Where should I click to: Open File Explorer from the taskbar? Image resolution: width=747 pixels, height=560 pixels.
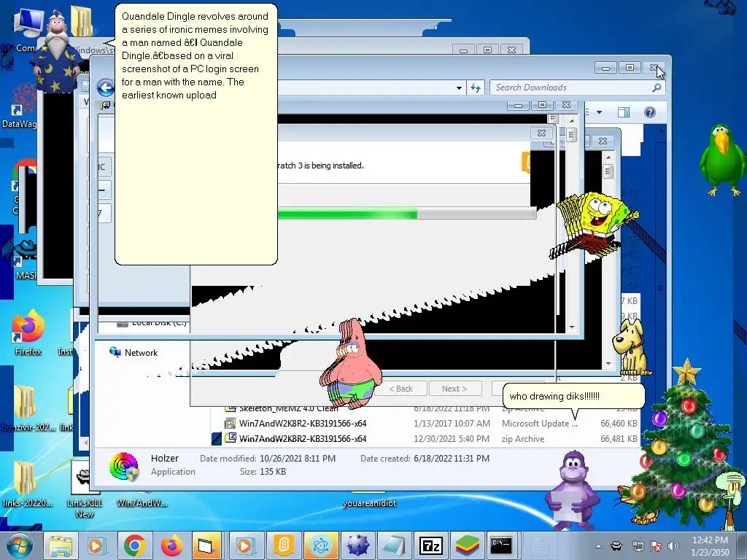61,545
